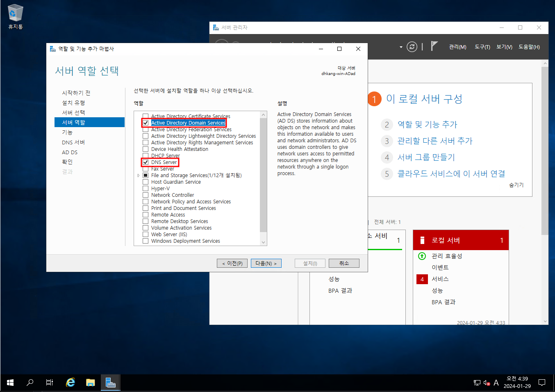The width and height of the screenshot is (555, 392).
Task: Open the Windows Start button
Action: pyautogui.click(x=10, y=383)
